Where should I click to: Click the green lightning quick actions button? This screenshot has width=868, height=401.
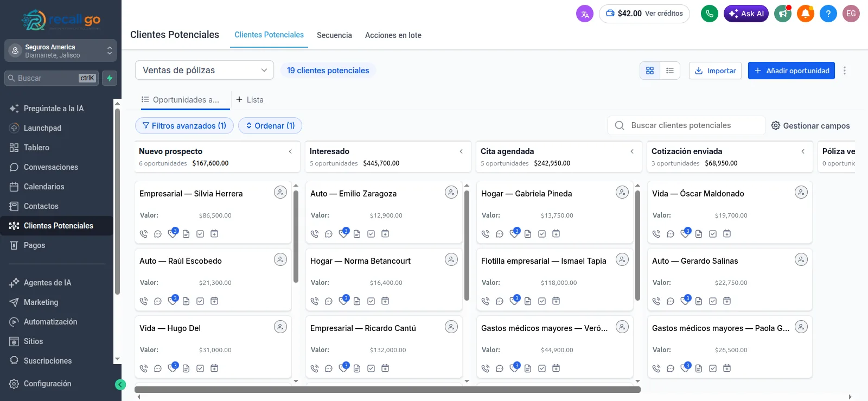click(110, 78)
